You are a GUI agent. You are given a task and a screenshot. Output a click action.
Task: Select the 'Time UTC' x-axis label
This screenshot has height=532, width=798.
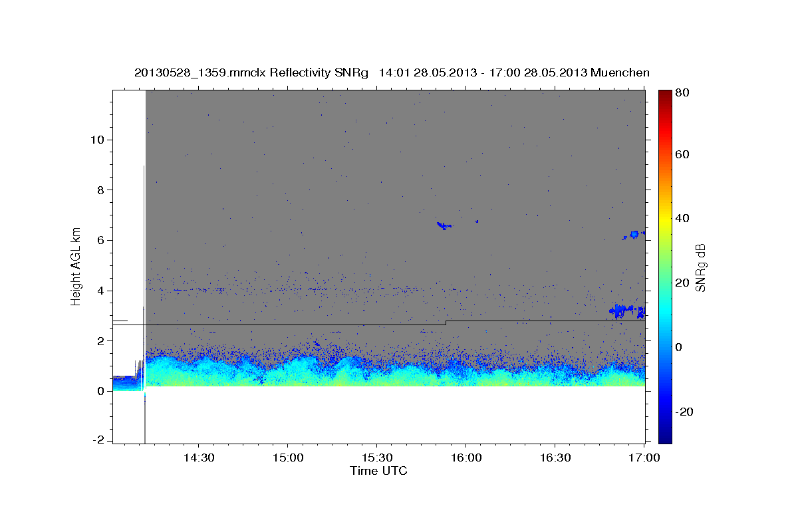pos(378,471)
